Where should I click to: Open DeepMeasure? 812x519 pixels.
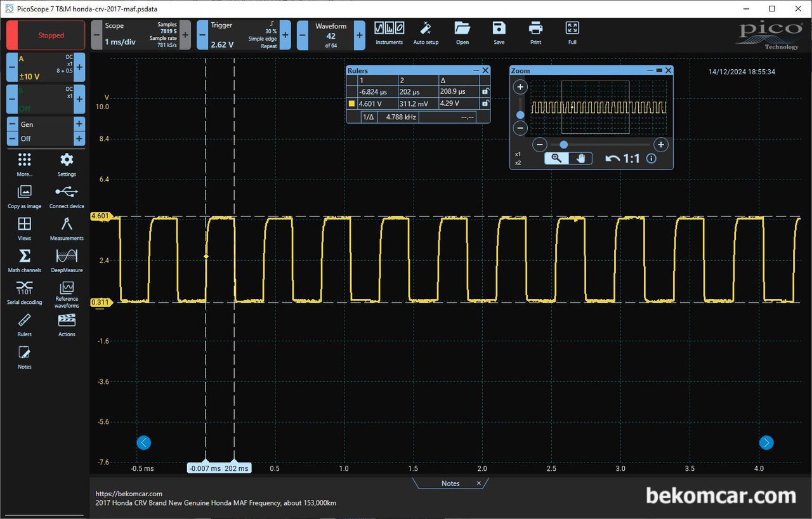pyautogui.click(x=67, y=261)
